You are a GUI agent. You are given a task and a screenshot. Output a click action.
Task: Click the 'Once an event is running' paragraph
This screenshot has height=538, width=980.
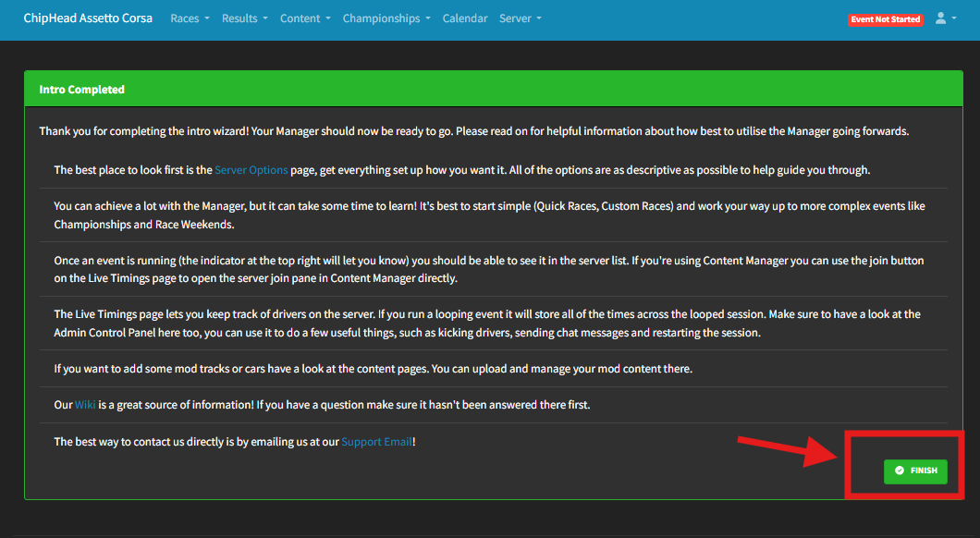point(489,269)
